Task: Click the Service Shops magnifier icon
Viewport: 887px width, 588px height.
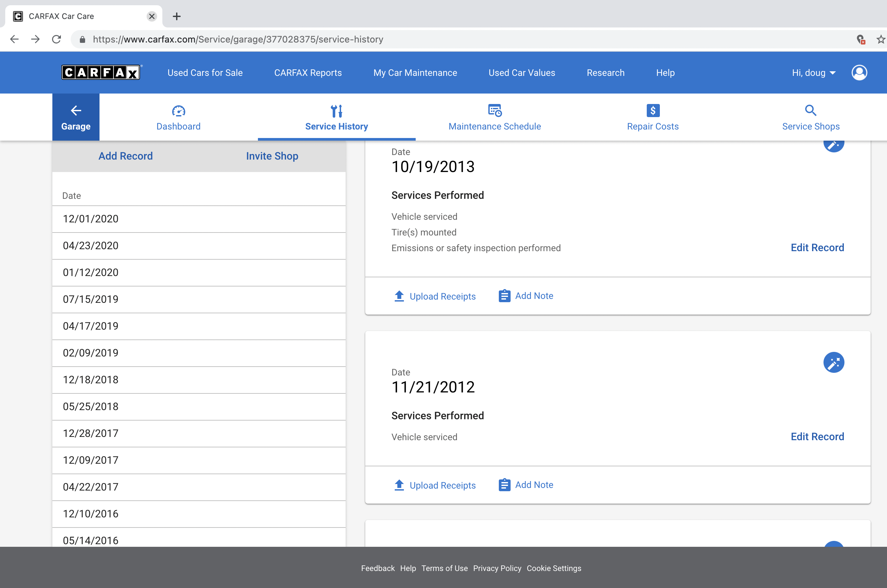Action: (810, 110)
